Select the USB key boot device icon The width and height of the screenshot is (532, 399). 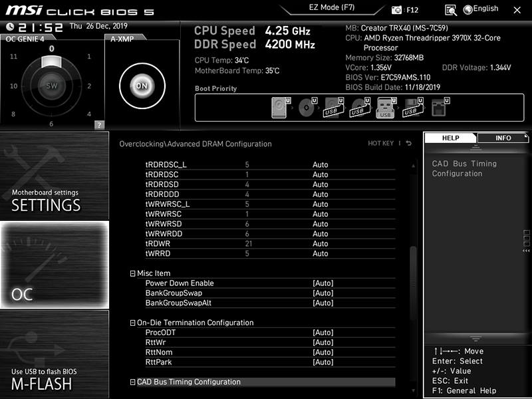point(386,108)
